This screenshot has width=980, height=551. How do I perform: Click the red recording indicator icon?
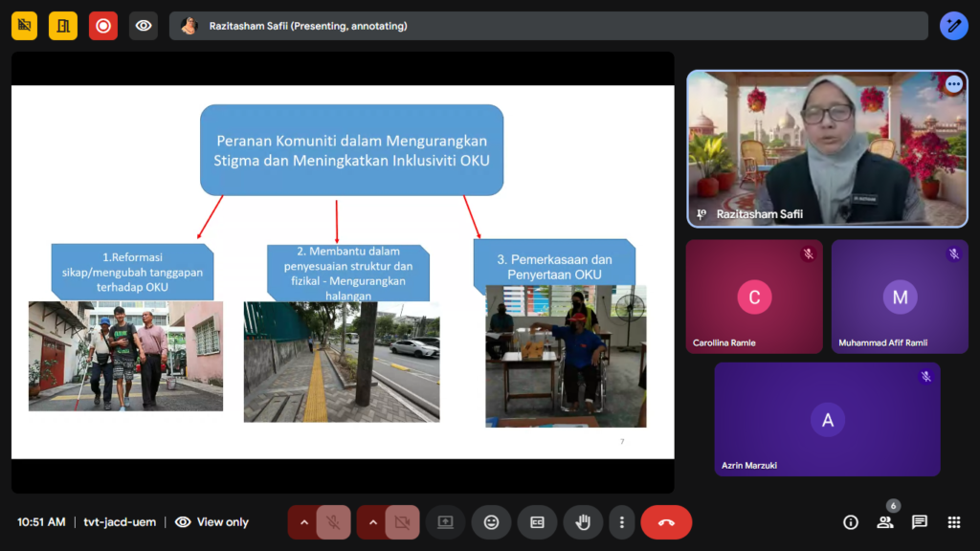[x=103, y=26]
